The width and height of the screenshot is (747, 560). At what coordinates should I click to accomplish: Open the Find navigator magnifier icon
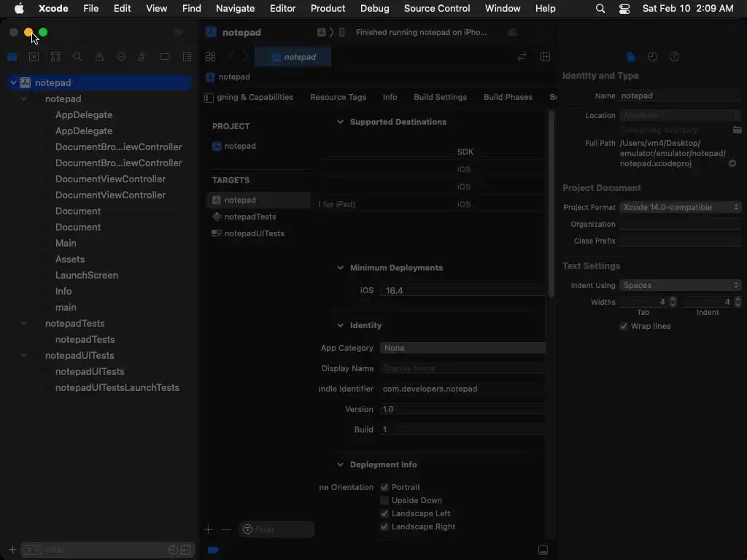77,57
